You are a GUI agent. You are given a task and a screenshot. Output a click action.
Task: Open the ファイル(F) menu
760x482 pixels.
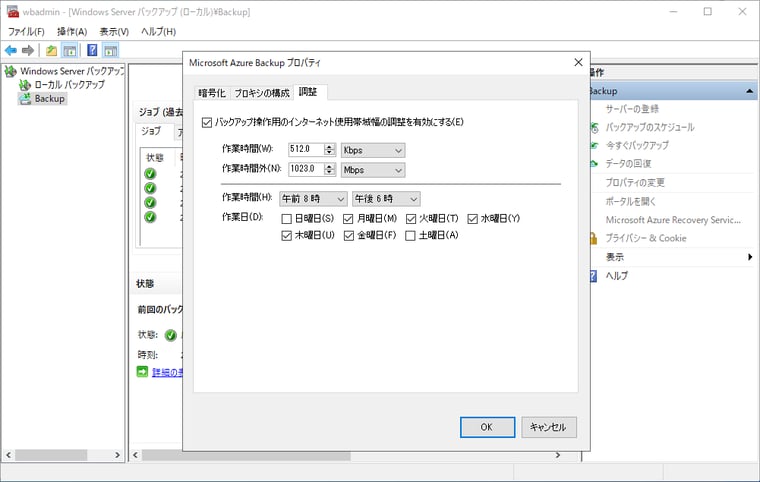click(26, 32)
